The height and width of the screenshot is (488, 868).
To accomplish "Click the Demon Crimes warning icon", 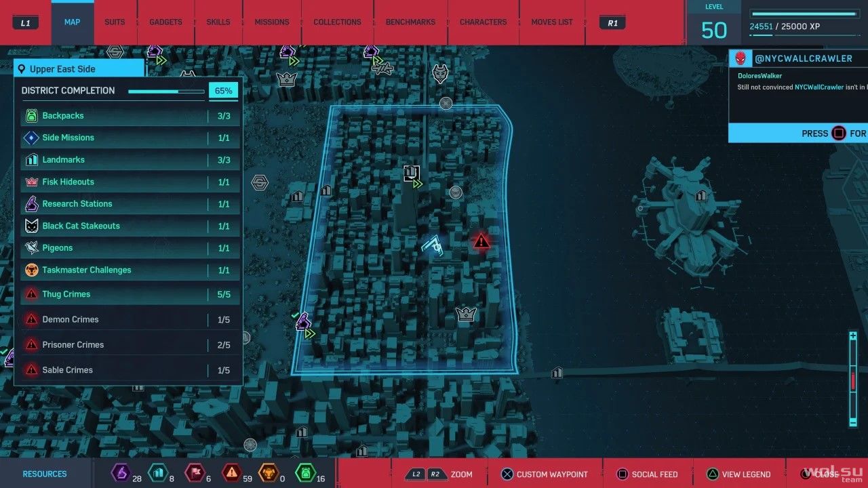I will point(31,319).
